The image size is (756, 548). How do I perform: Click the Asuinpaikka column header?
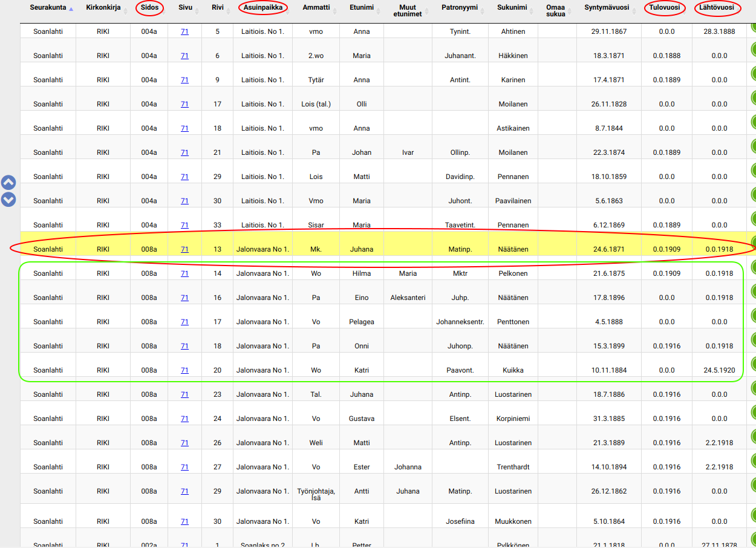point(262,8)
